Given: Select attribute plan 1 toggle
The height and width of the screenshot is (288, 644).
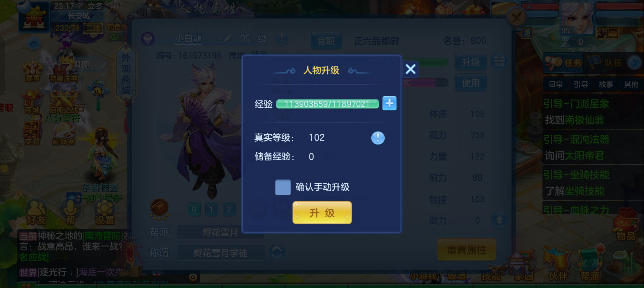Looking at the screenshot, I should pyautogui.click(x=211, y=209).
